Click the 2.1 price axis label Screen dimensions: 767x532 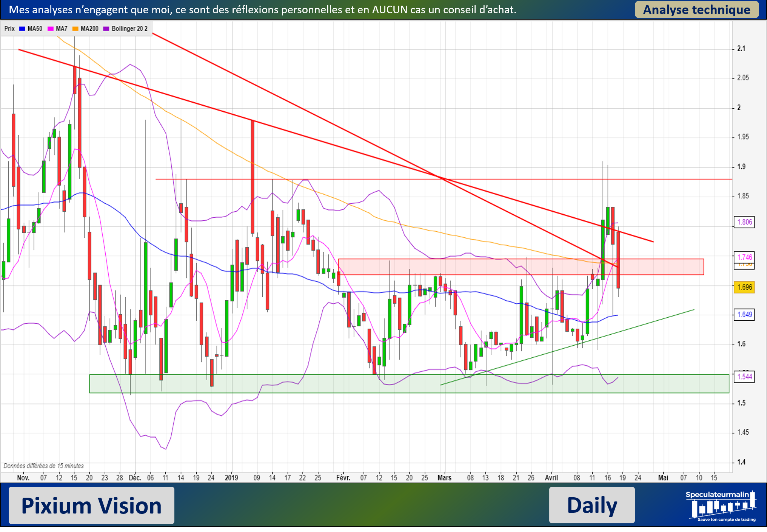[741, 49]
